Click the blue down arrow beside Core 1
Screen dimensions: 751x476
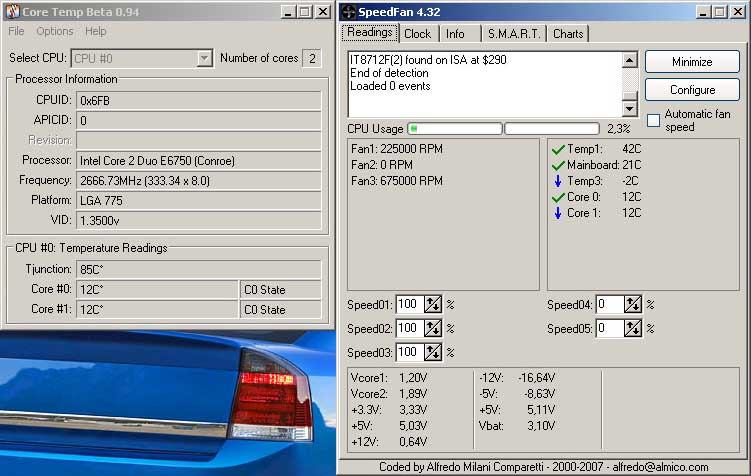point(558,213)
